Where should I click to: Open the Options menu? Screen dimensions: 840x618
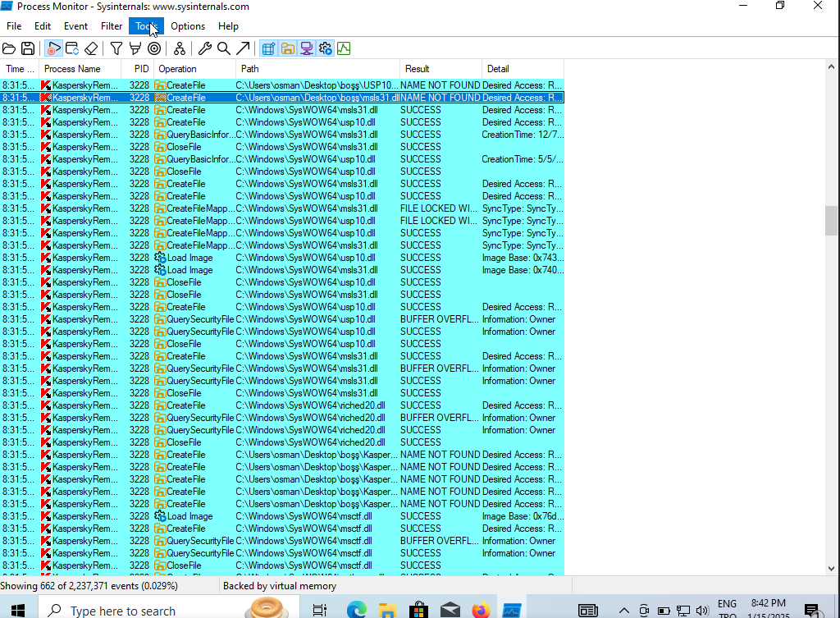(x=188, y=26)
